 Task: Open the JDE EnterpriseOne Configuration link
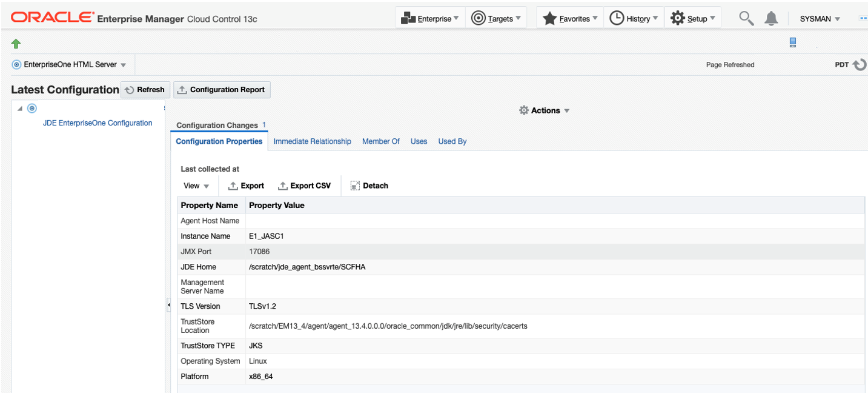tap(98, 123)
